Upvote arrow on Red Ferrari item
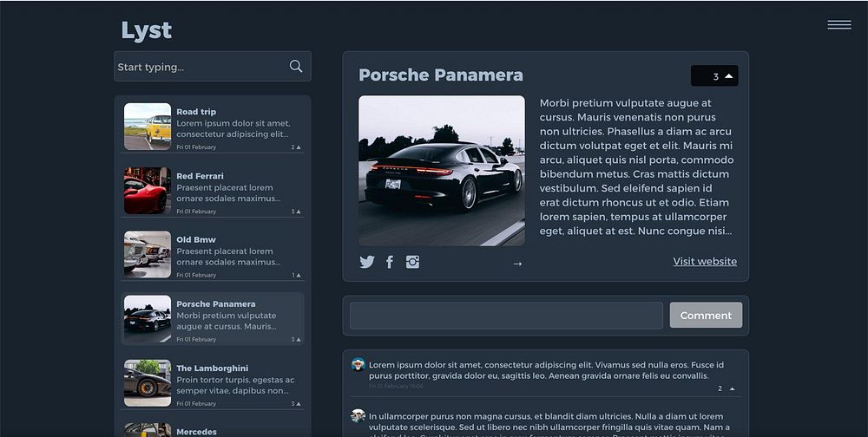This screenshot has height=437, width=868. pos(299,212)
